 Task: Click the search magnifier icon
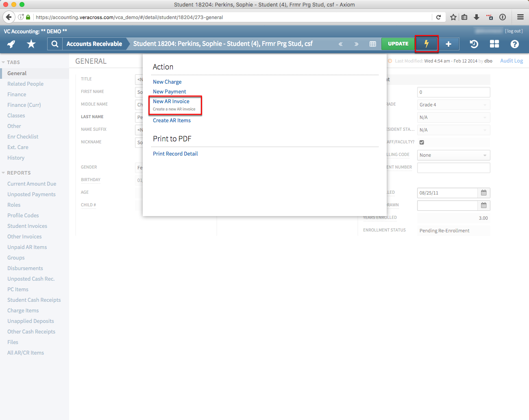[x=54, y=43]
